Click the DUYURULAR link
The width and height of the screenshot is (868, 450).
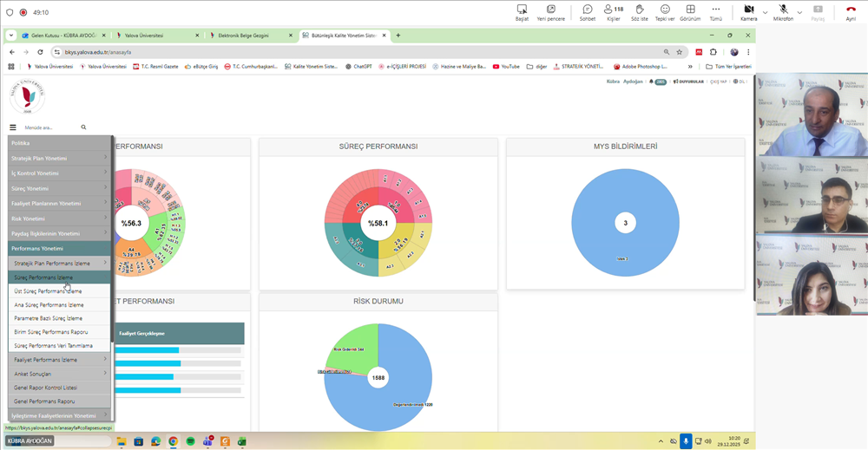(x=688, y=82)
